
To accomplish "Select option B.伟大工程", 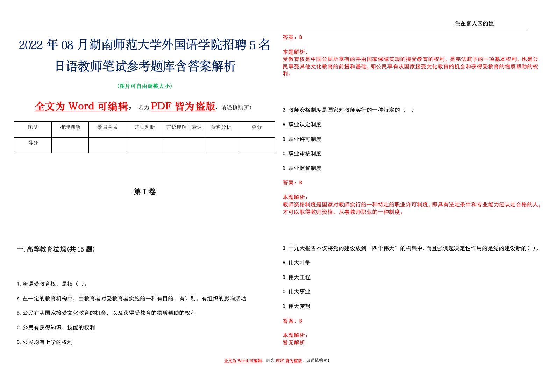I will tap(297, 277).
